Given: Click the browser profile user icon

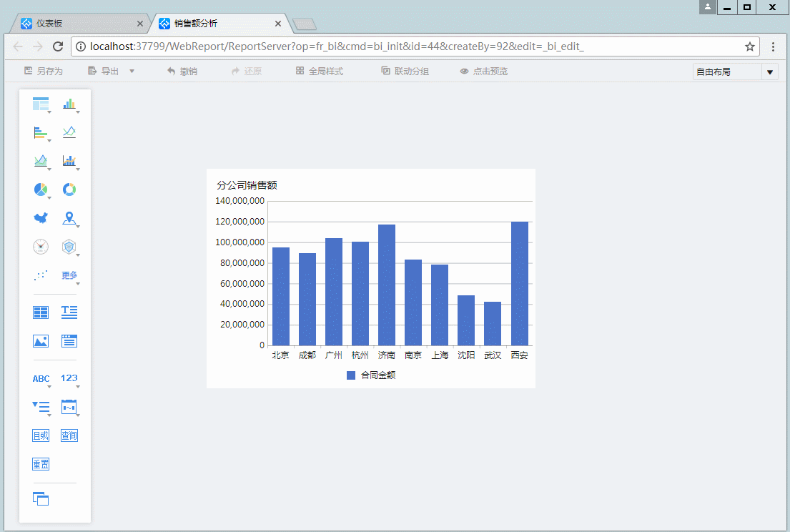Looking at the screenshot, I should tap(707, 7).
